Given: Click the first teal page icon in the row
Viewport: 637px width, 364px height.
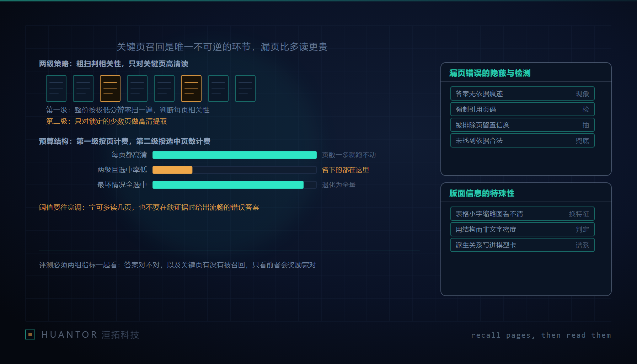Looking at the screenshot, I should (x=56, y=89).
